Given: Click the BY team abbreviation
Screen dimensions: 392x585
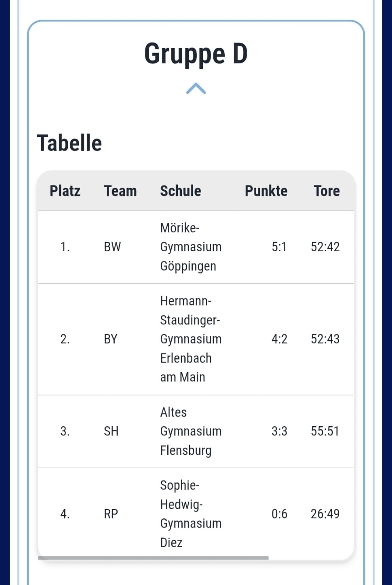Looking at the screenshot, I should 110,339.
